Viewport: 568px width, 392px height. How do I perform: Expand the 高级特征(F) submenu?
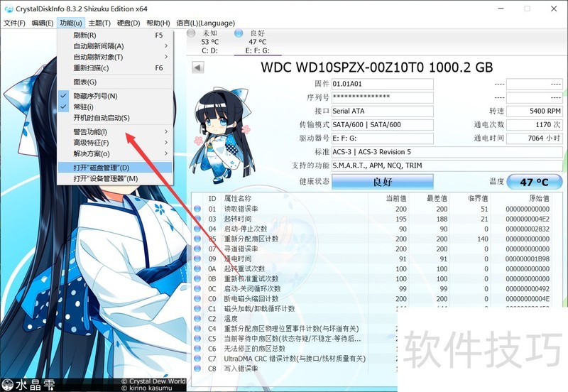[115, 142]
